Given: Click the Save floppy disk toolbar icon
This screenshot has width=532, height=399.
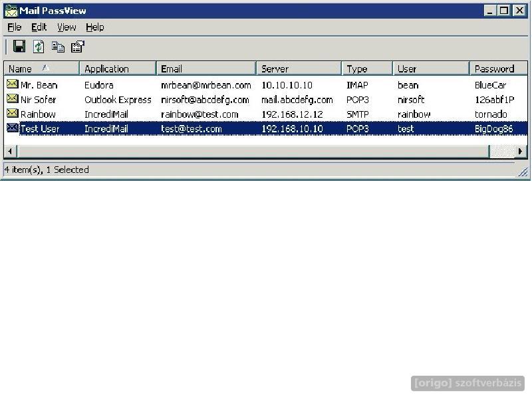Looking at the screenshot, I should [x=19, y=46].
